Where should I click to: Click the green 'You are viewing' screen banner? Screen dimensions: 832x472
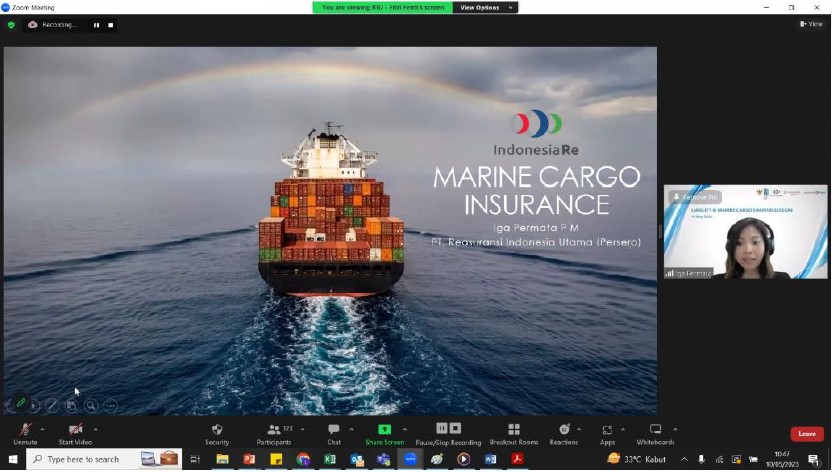click(x=383, y=7)
